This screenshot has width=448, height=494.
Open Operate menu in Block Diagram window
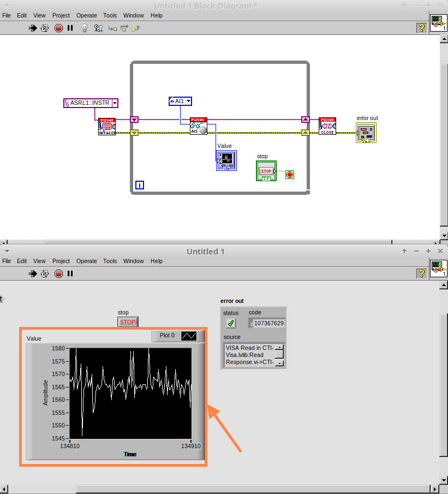(x=87, y=15)
